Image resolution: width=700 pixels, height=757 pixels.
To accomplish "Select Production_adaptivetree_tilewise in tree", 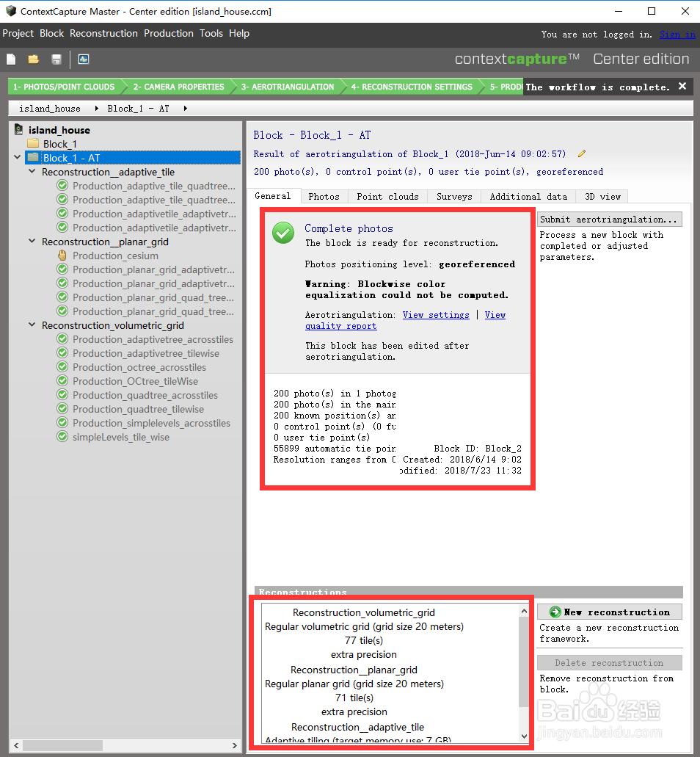I will 146,353.
